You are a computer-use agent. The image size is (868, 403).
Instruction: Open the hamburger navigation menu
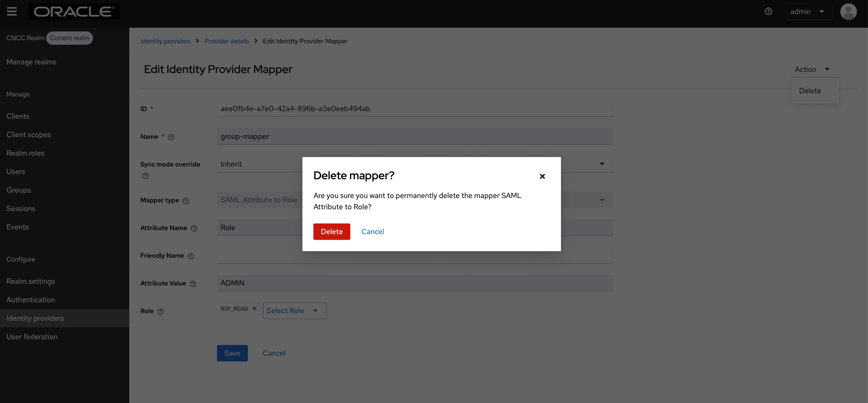pos(12,12)
